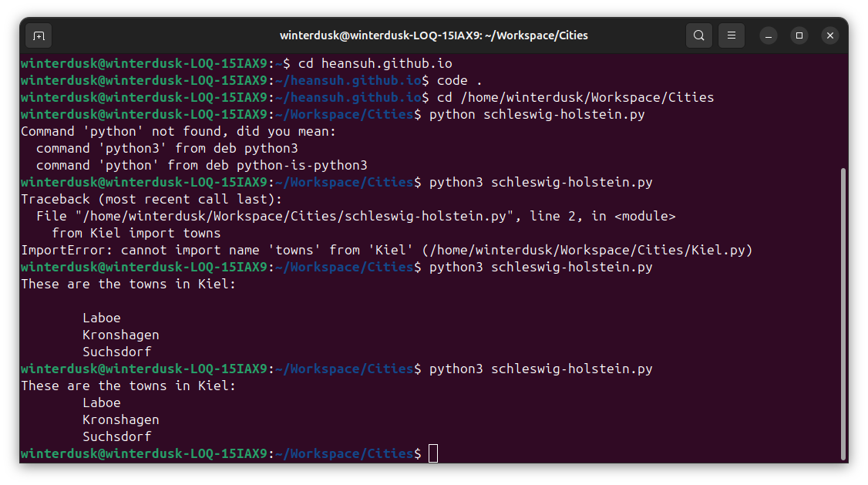Open the hamburger menu in the title bar
The height and width of the screenshot is (485, 868).
point(732,36)
